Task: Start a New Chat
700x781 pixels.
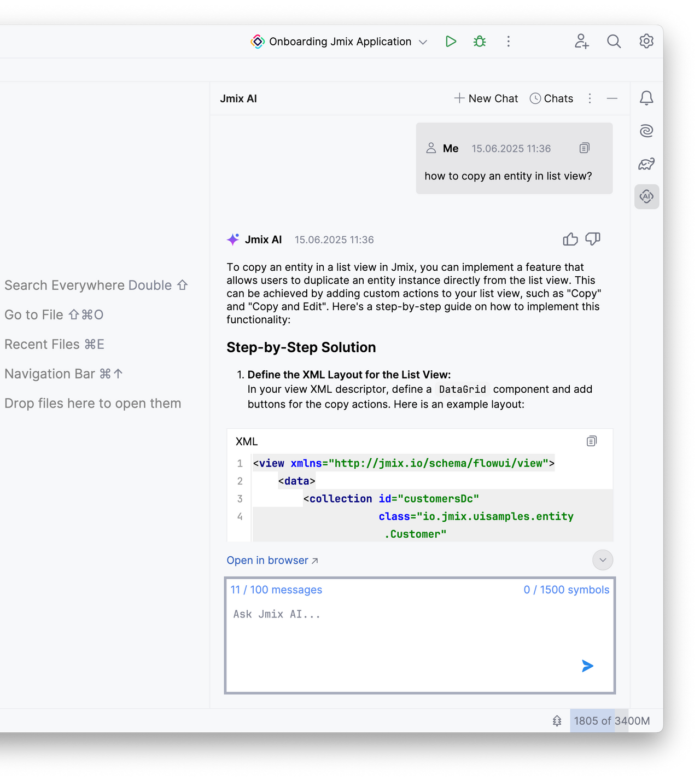Action: click(486, 98)
